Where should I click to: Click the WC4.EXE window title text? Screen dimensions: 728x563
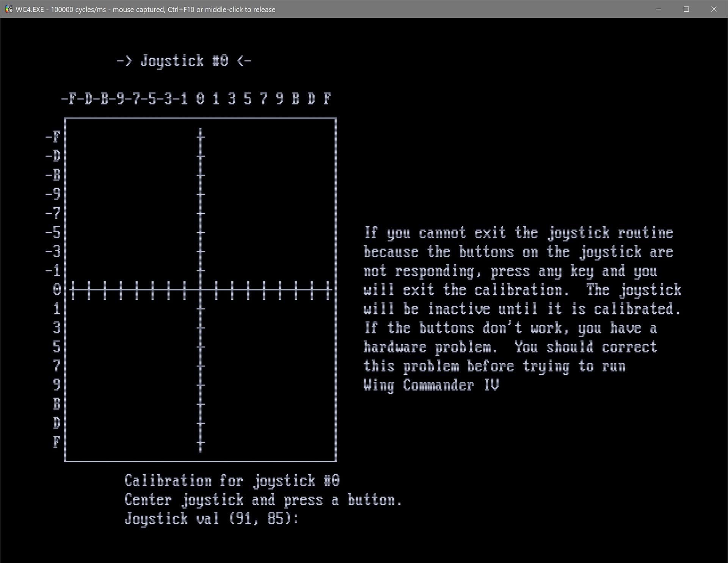(x=146, y=9)
